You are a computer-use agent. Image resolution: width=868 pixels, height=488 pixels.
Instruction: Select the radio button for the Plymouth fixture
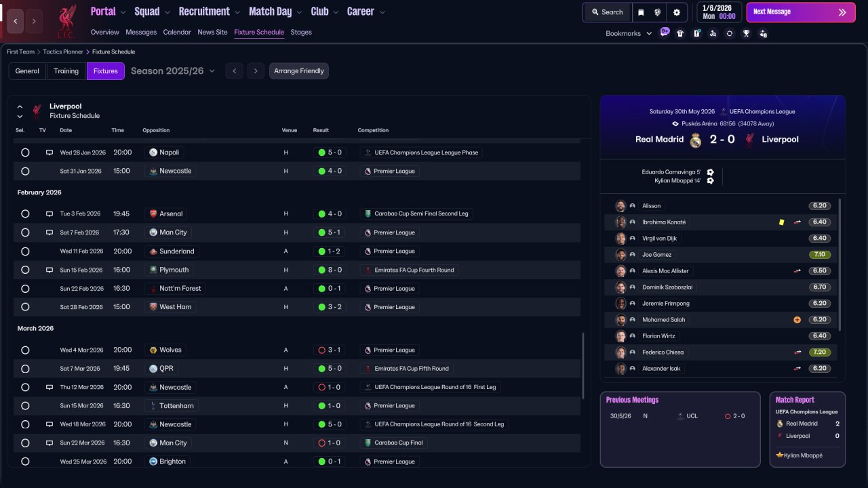pos(25,270)
